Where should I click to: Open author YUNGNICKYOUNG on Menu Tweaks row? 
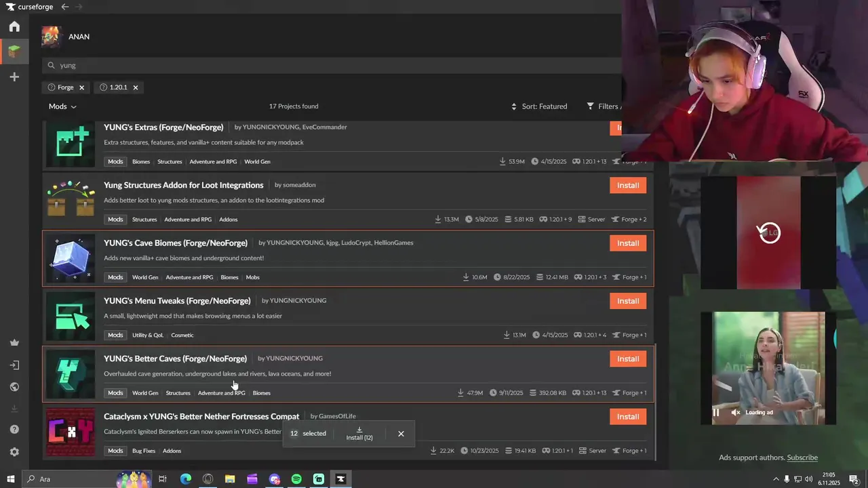[x=298, y=300]
